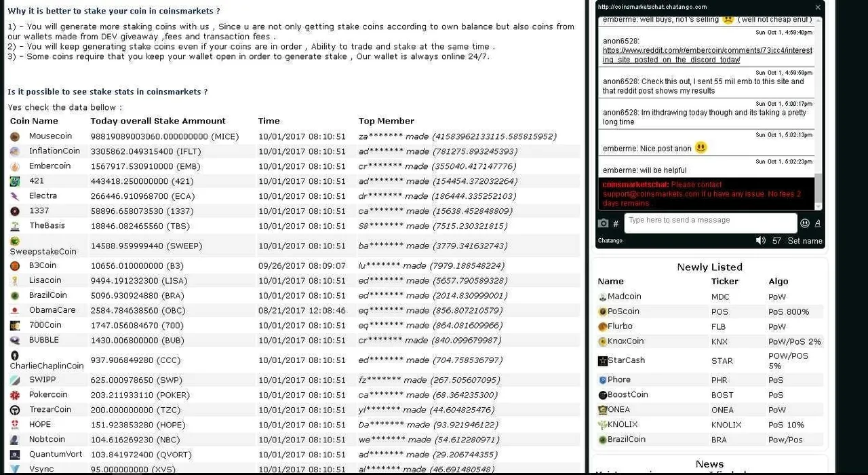Click the chat message input field
Screen dimensions: 868x475
click(710, 223)
